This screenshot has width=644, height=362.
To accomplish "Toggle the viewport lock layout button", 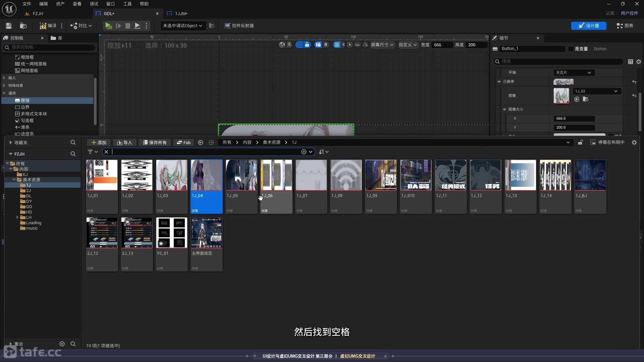I will (307, 45).
